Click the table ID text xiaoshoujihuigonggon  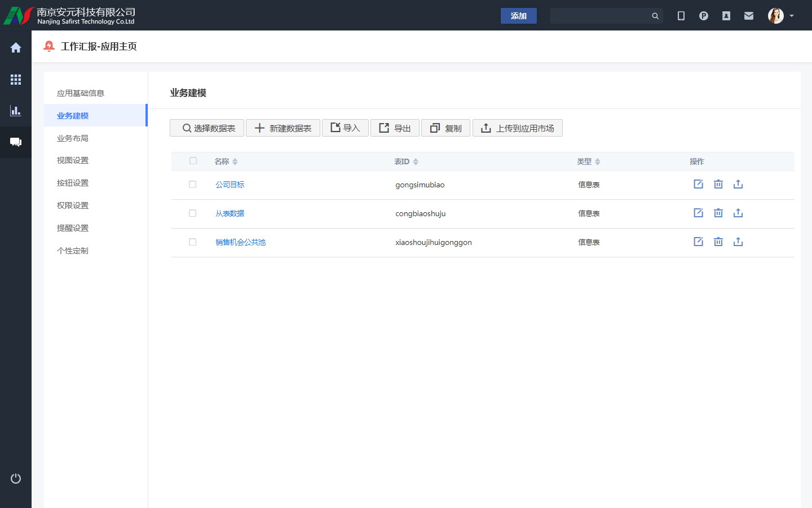[x=434, y=243]
